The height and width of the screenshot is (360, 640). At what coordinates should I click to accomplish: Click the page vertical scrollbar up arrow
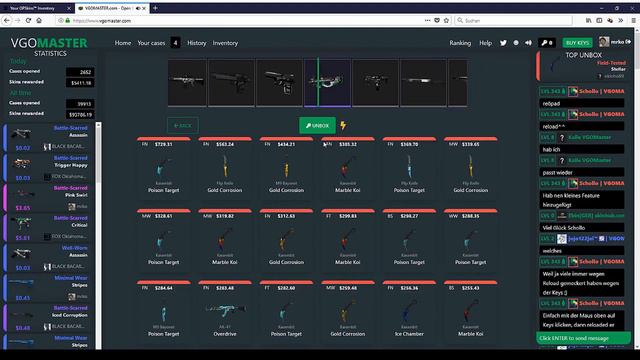(x=637, y=31)
